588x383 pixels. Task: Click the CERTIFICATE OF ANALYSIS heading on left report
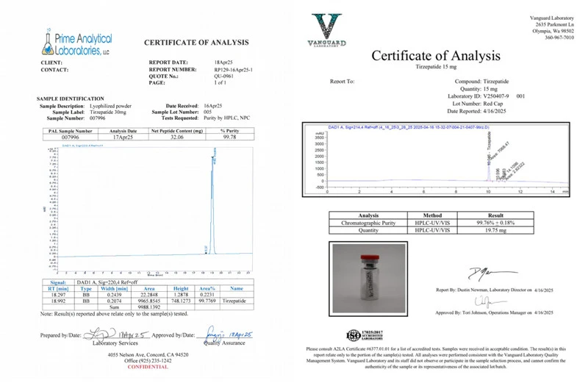[196, 43]
